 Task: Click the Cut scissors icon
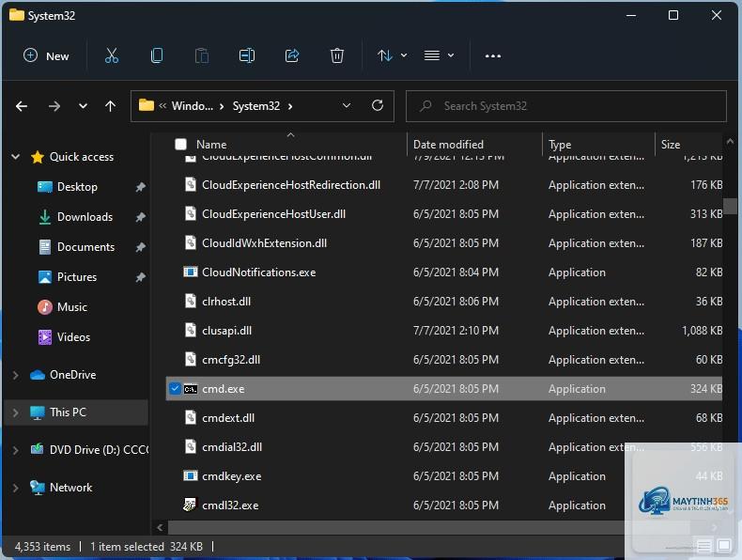coord(112,55)
